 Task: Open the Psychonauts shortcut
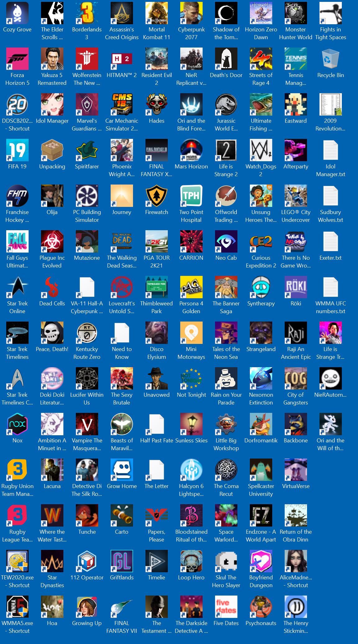[261, 607]
